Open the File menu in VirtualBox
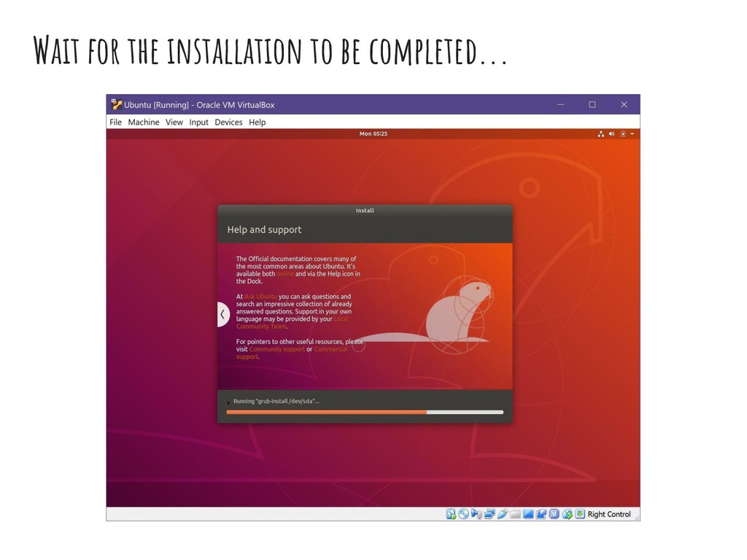This screenshot has height=560, width=747. click(x=115, y=122)
